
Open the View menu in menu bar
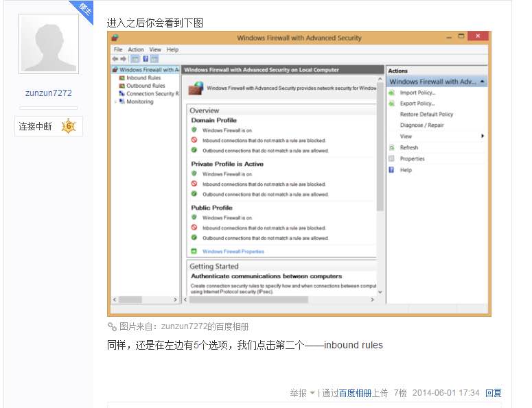point(155,49)
